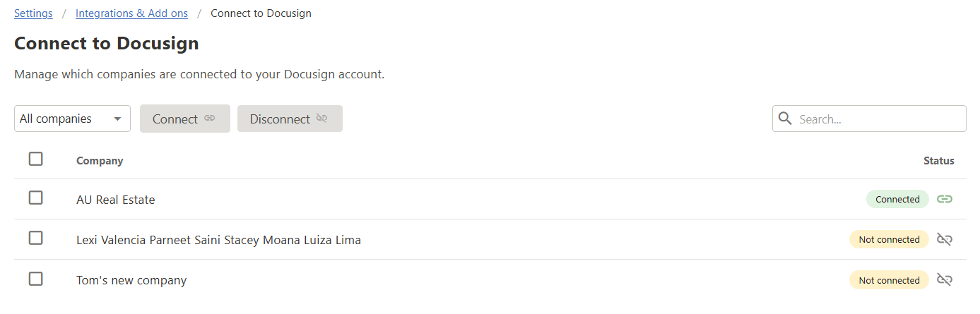
Task: Tick the Lexi Valencia company checkbox
Action: pyautogui.click(x=36, y=238)
